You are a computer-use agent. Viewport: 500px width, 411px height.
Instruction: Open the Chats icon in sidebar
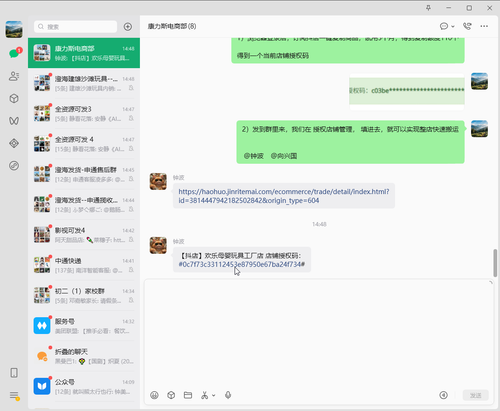pyautogui.click(x=14, y=53)
